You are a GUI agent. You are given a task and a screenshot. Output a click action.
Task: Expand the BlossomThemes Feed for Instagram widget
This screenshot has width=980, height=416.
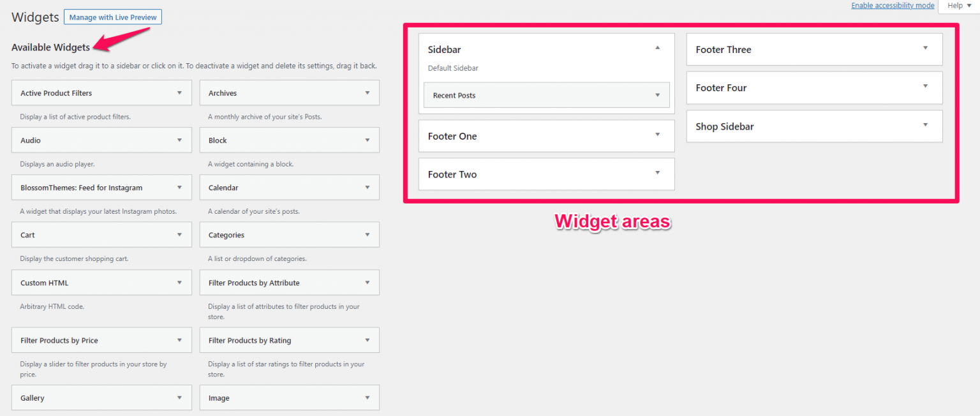pyautogui.click(x=181, y=187)
